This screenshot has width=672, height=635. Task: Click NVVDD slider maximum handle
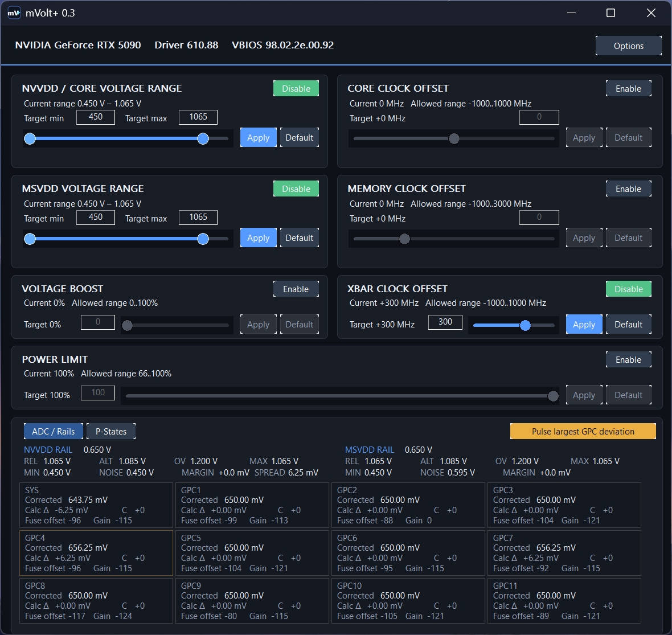click(x=203, y=138)
